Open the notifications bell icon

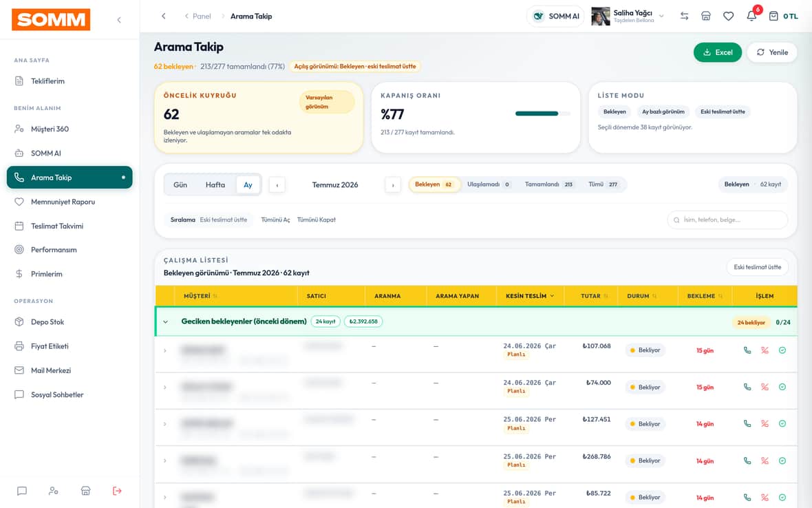(x=751, y=16)
